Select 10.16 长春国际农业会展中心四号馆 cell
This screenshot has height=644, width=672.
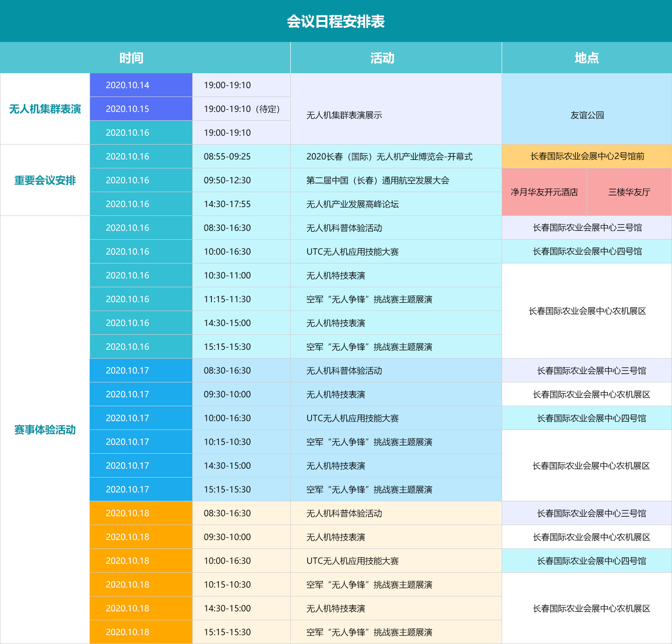click(587, 251)
